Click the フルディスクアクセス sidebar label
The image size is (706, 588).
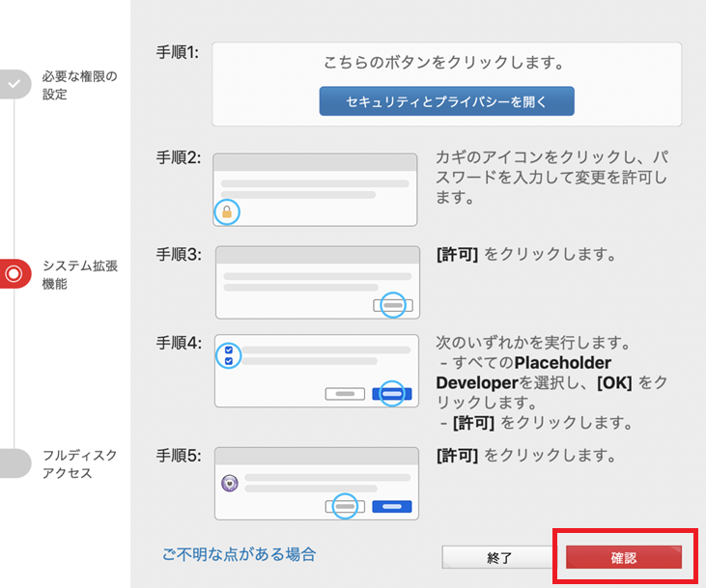pos(80,464)
